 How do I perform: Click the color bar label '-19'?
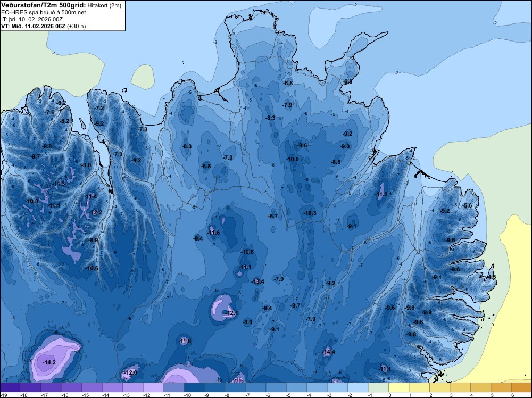click(x=4, y=395)
